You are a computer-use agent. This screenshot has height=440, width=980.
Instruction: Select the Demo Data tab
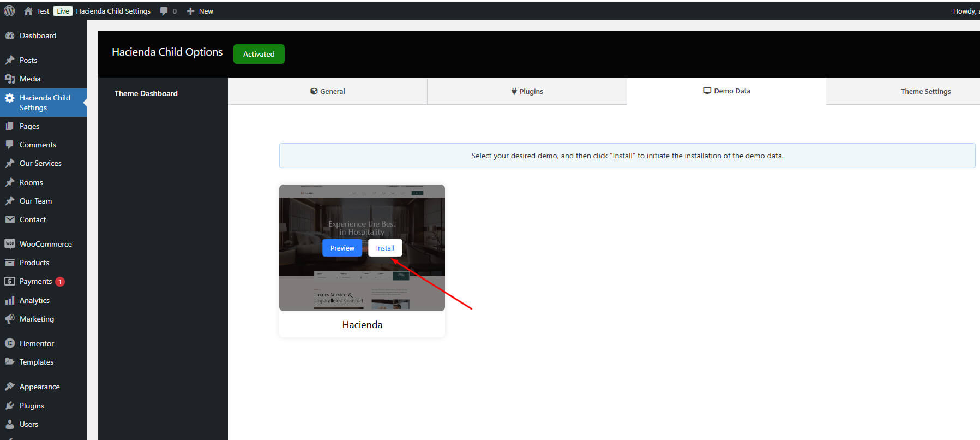pos(726,91)
